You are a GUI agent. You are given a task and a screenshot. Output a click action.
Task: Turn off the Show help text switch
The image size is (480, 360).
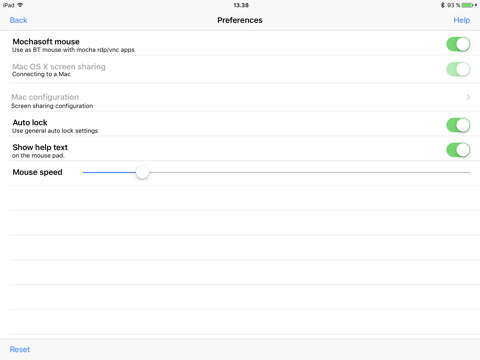458,150
